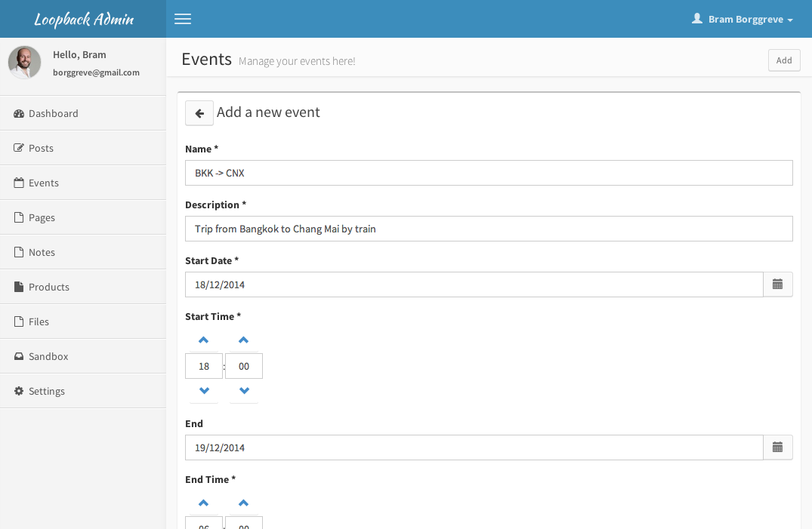Expand the Bram Borggreve user dropdown
Screen dimensions: 812x529
click(x=743, y=19)
